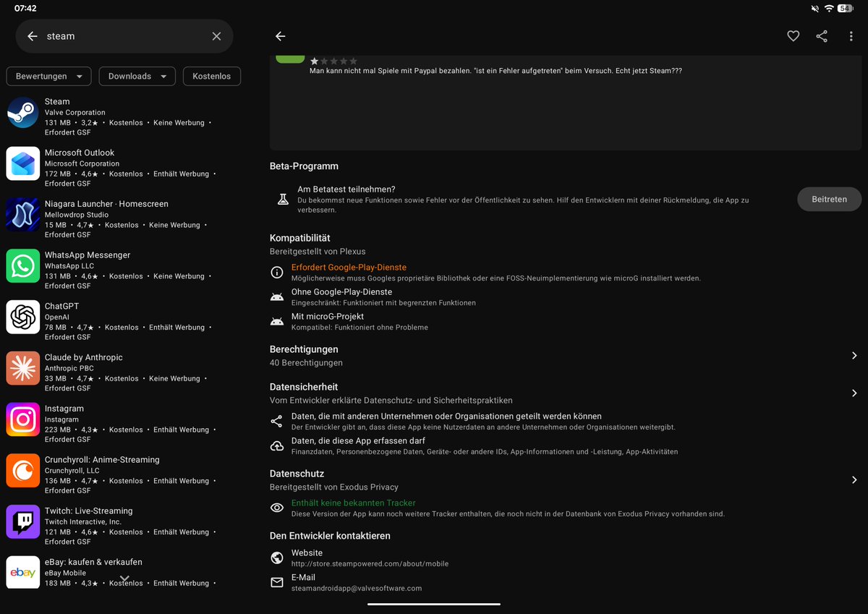Click 'Valve Corporation' developer name
Screen dimensions: 868x614
[x=75, y=113]
